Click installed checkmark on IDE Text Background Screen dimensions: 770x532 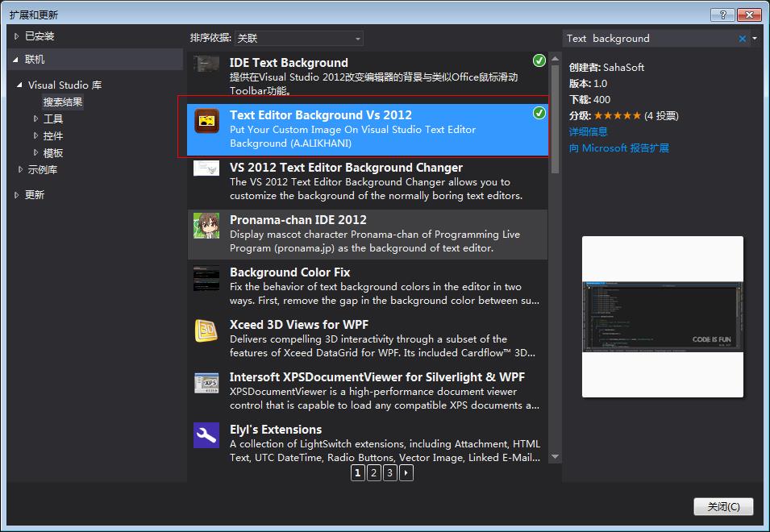(539, 60)
